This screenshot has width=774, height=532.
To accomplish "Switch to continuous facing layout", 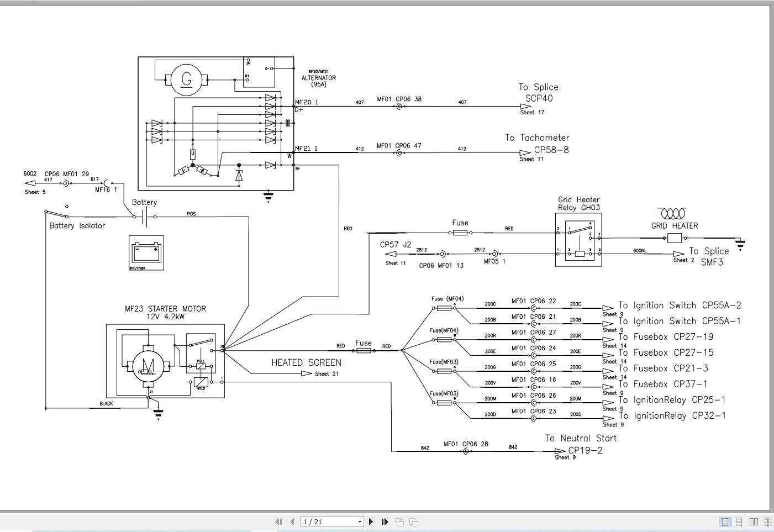I will tap(768, 522).
